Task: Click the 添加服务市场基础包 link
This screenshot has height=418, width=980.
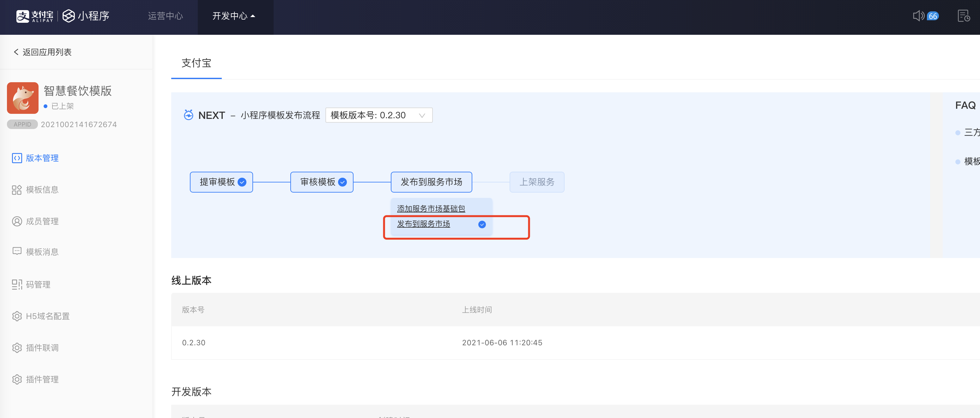Action: point(431,209)
